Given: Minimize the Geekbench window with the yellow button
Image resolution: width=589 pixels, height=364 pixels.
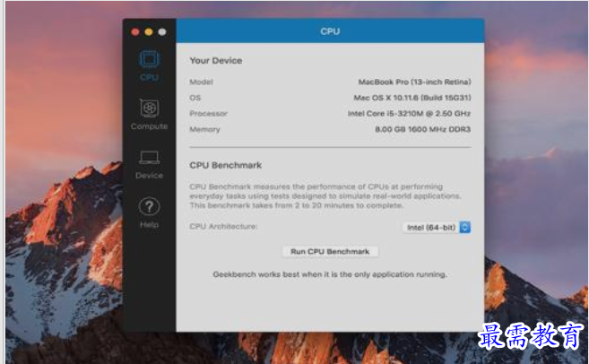Looking at the screenshot, I should click(x=149, y=32).
